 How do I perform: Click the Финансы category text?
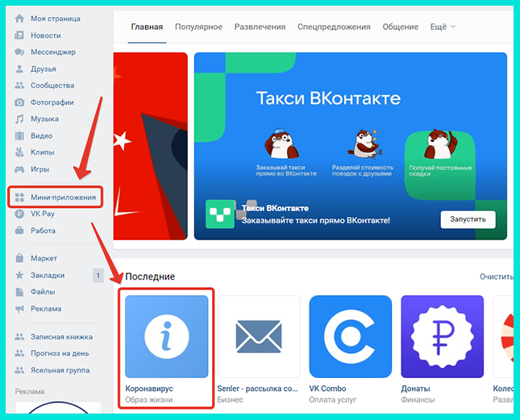418,400
